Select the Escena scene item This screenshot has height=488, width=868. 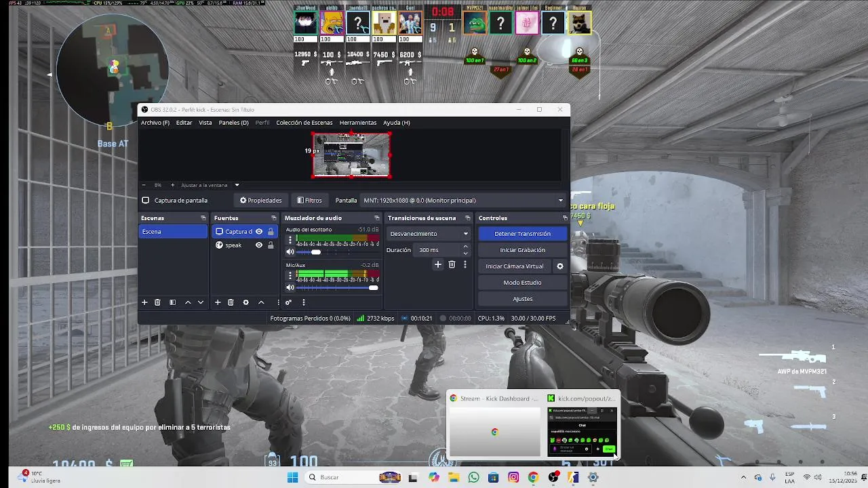pos(174,231)
